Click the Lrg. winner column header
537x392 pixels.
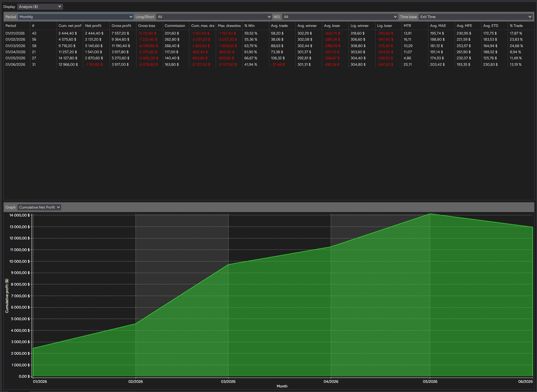pos(362,26)
